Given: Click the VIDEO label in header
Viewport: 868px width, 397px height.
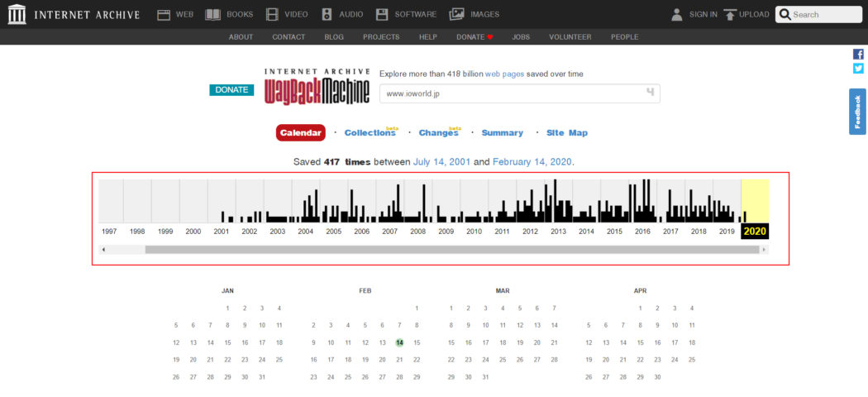Looking at the screenshot, I should [296, 15].
